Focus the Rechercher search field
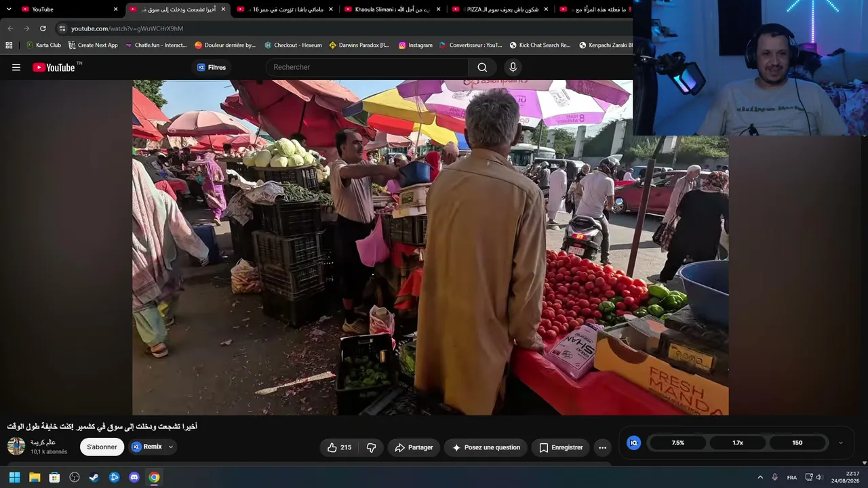The height and width of the screenshot is (488, 868). point(367,67)
